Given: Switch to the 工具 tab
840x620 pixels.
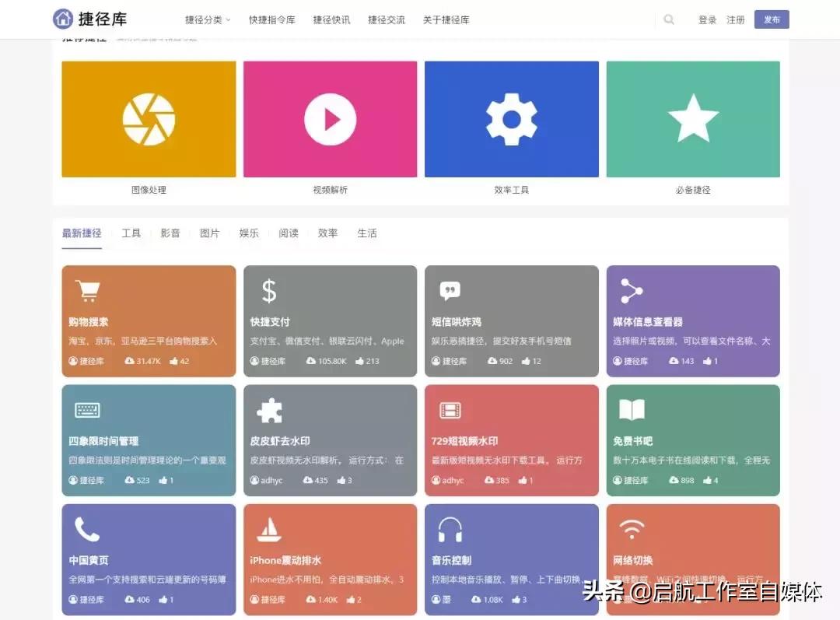Looking at the screenshot, I should pos(131,233).
